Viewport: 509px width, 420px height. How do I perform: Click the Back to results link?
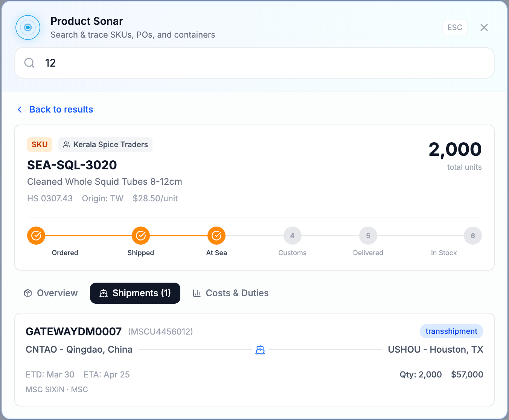61,109
